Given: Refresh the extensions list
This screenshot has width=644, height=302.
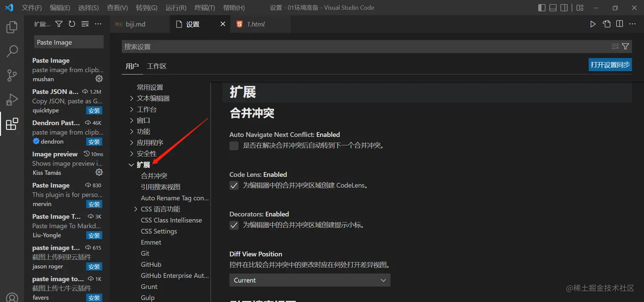Looking at the screenshot, I should (x=72, y=24).
